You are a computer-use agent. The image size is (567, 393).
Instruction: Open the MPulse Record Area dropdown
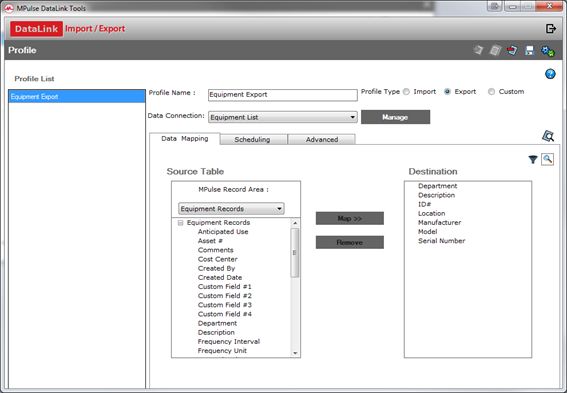pyautogui.click(x=231, y=209)
